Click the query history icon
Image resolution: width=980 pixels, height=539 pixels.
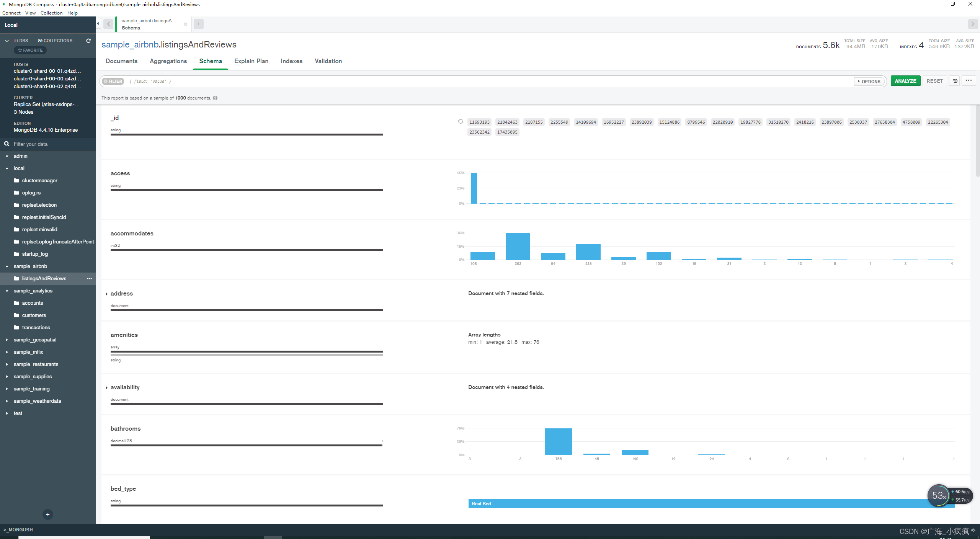tap(955, 81)
